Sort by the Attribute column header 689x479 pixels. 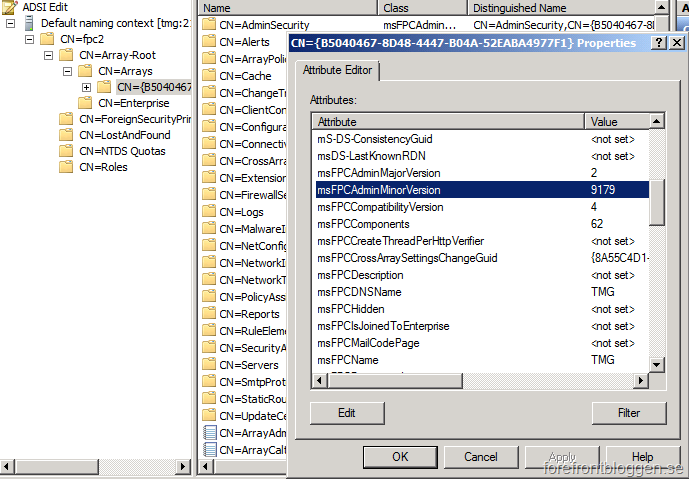click(448, 121)
